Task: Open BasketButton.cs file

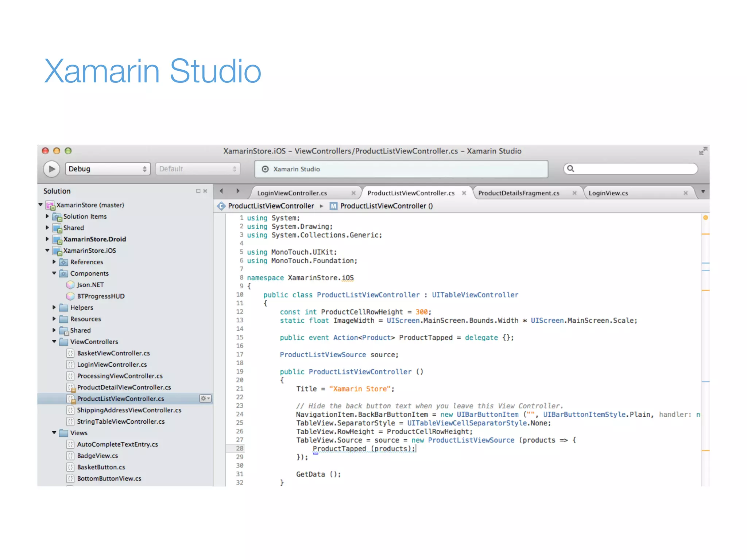Action: 101,467
